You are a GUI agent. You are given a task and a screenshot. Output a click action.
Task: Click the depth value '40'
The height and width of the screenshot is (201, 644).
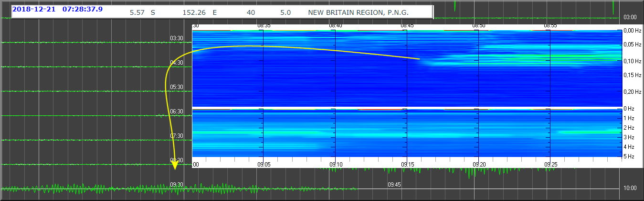[251, 13]
